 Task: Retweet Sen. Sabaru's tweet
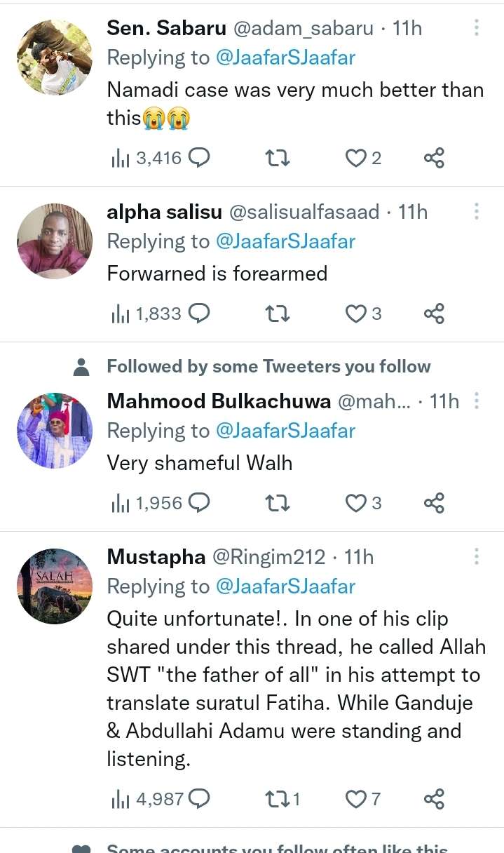tap(278, 158)
